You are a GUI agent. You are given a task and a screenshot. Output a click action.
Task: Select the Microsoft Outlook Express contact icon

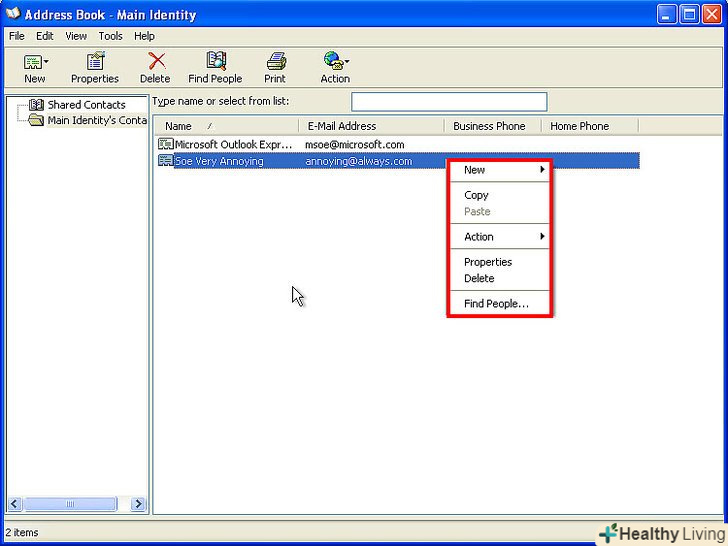tap(166, 144)
